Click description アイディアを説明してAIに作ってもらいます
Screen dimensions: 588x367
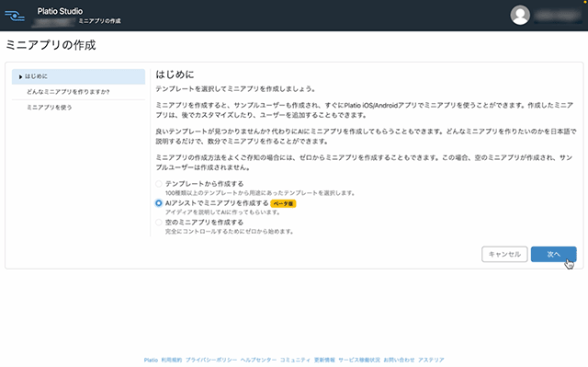click(222, 212)
